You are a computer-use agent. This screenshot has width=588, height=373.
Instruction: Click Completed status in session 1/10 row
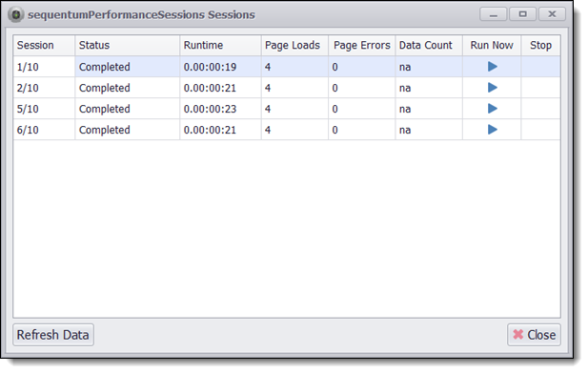tap(128, 67)
